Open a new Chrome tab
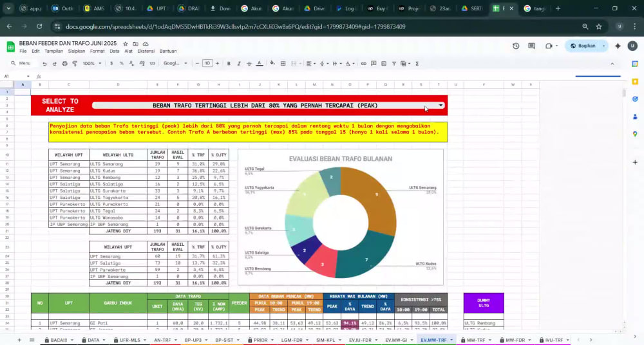 [558, 8]
